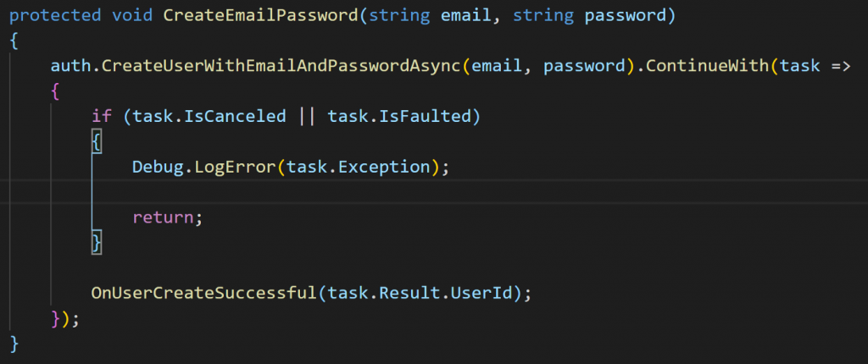868x364 pixels.
Task: Click the ContinueWith method call
Action: tap(706, 66)
